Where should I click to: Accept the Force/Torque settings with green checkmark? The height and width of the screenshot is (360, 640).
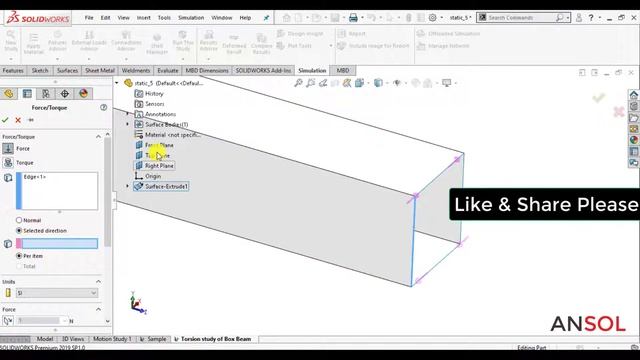click(x=5, y=120)
